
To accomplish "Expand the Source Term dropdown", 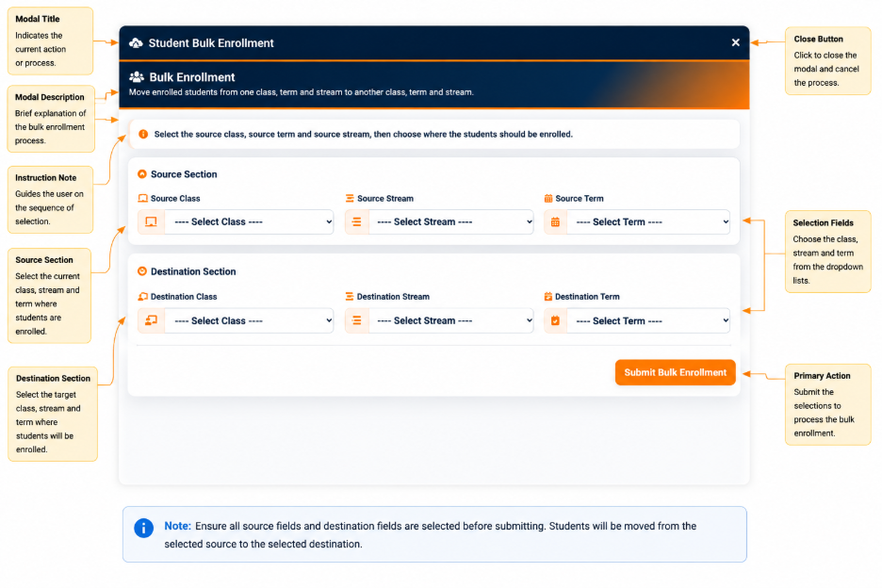I will 648,221.
